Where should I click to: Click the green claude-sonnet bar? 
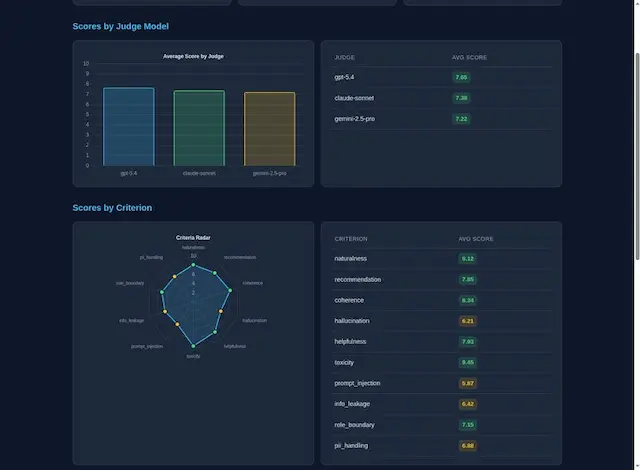click(x=199, y=128)
